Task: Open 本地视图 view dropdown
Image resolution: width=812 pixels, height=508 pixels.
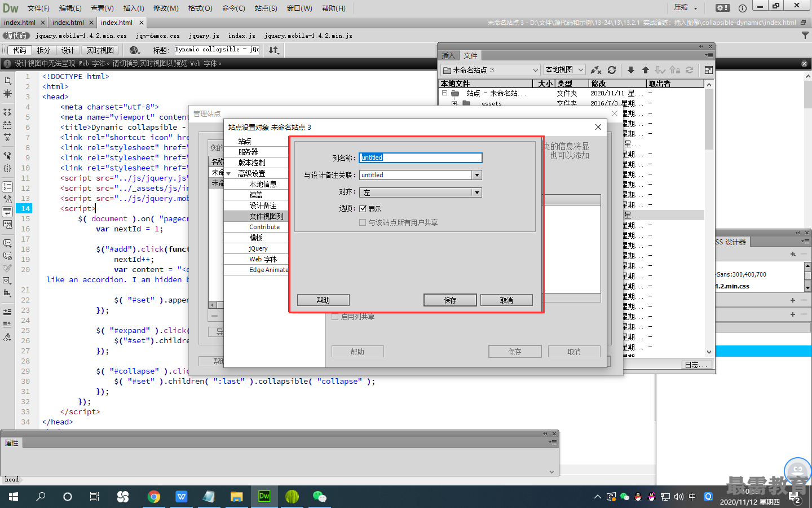Action: 564,70
